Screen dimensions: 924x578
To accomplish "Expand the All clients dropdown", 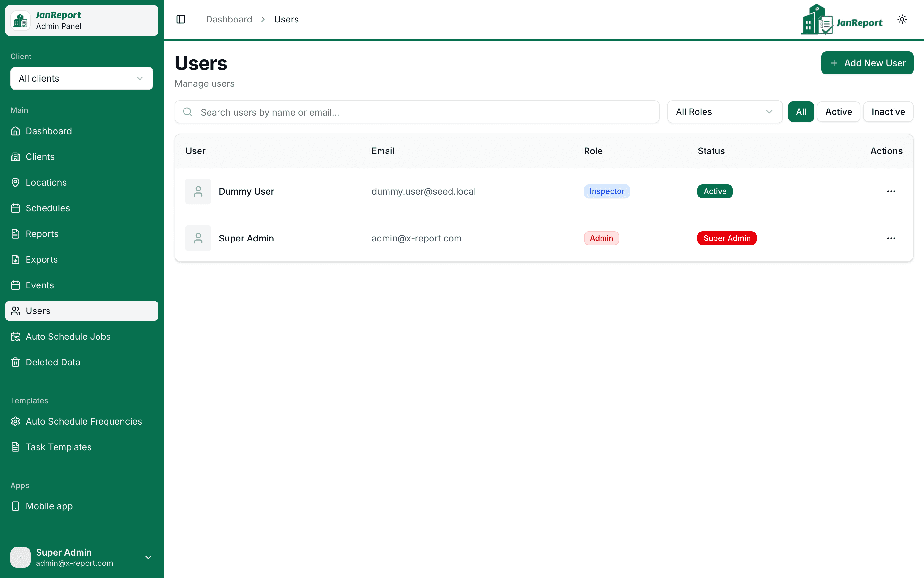I will [x=82, y=78].
